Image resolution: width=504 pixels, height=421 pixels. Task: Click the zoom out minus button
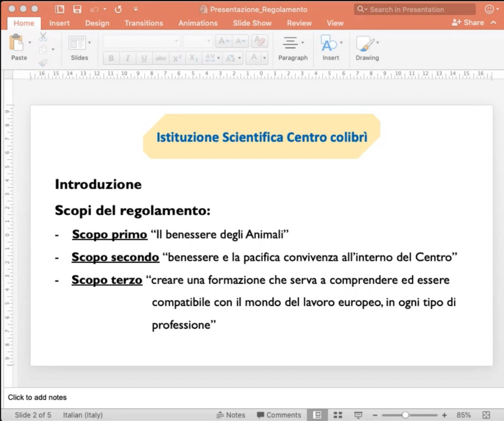point(375,415)
